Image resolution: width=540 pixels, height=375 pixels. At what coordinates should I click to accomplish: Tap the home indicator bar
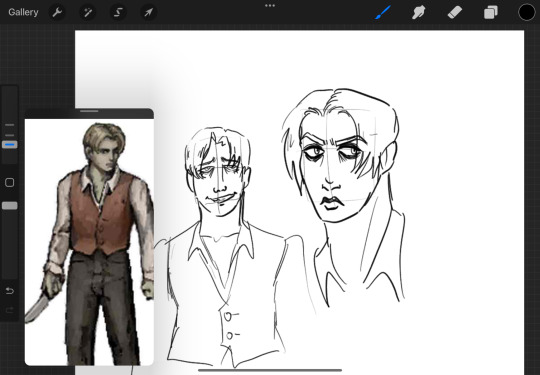[x=270, y=371]
